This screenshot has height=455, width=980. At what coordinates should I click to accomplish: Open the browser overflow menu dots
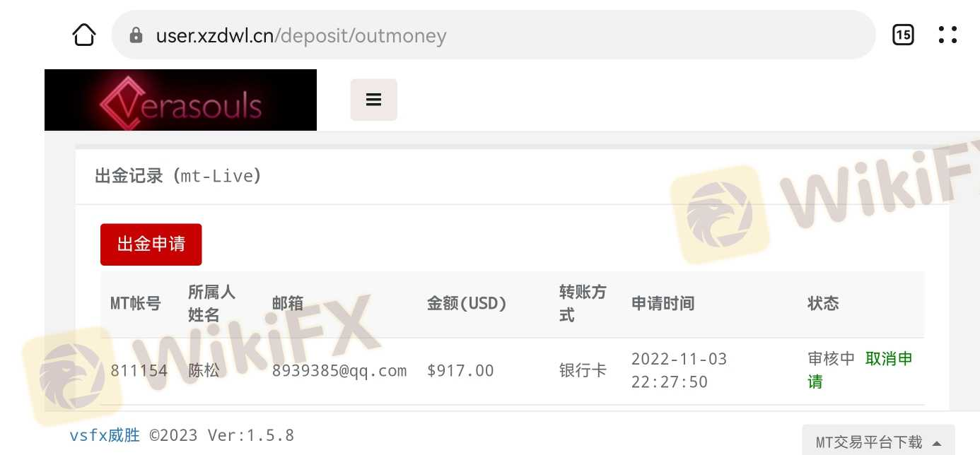coord(947,35)
